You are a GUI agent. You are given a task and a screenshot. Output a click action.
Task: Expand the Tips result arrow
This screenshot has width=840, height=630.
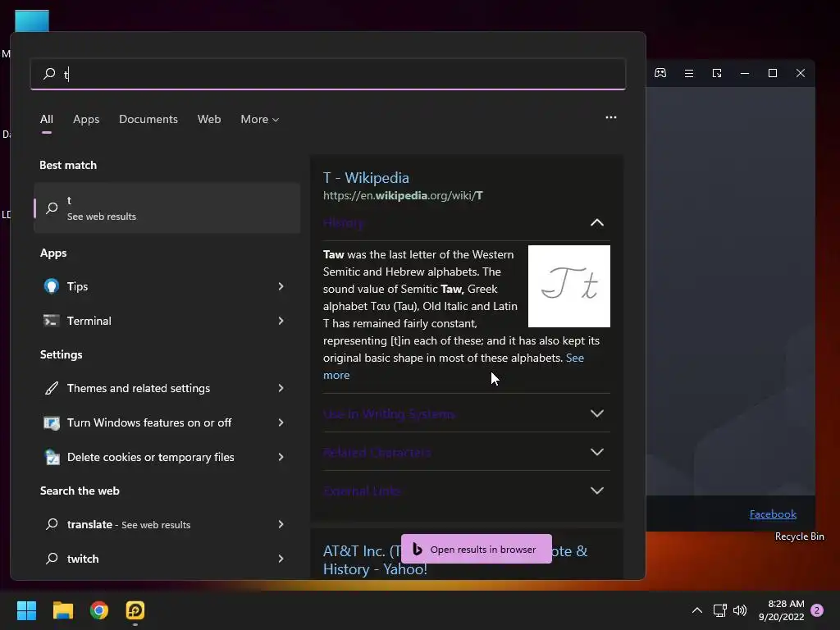pos(281,286)
